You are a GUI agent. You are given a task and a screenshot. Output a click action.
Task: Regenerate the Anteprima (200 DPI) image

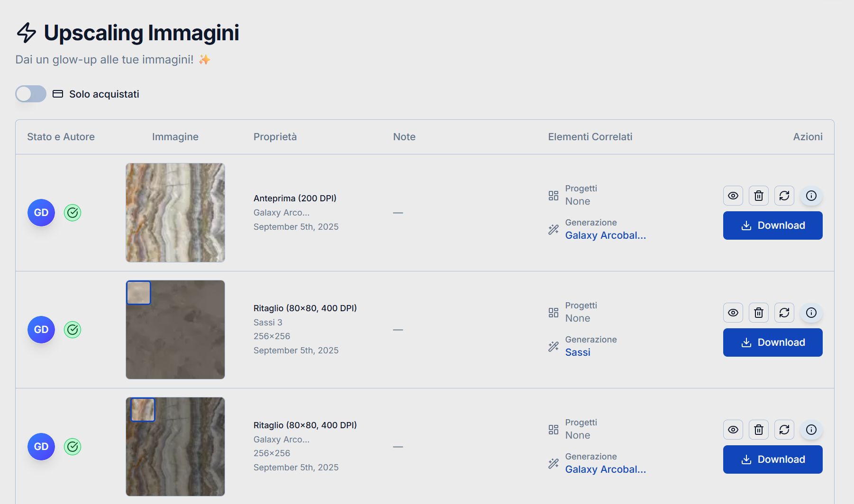784,195
